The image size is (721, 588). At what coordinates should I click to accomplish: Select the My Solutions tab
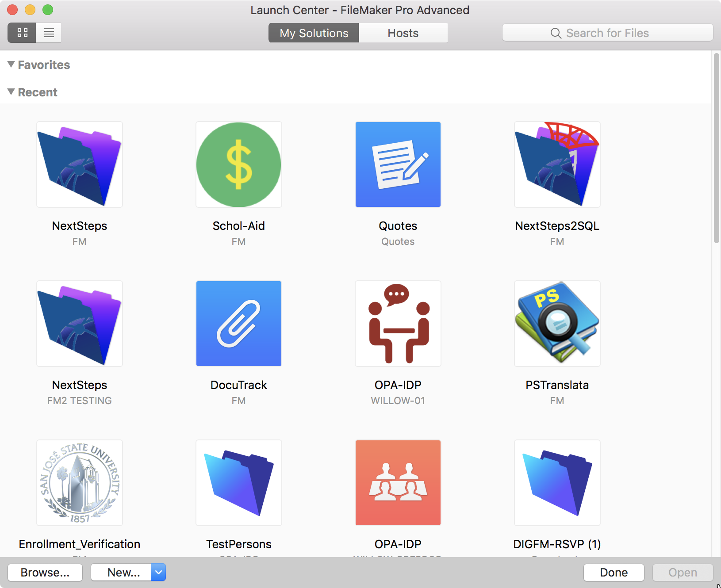pos(314,33)
